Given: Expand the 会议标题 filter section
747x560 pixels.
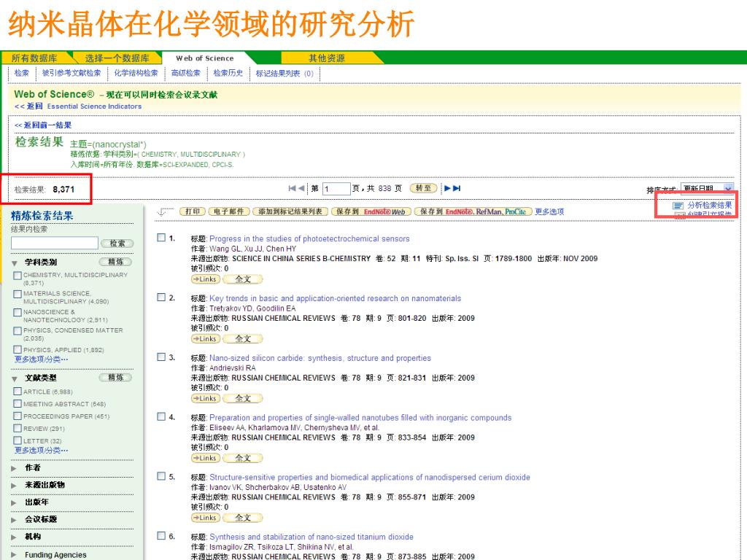Looking at the screenshot, I should click(x=14, y=519).
